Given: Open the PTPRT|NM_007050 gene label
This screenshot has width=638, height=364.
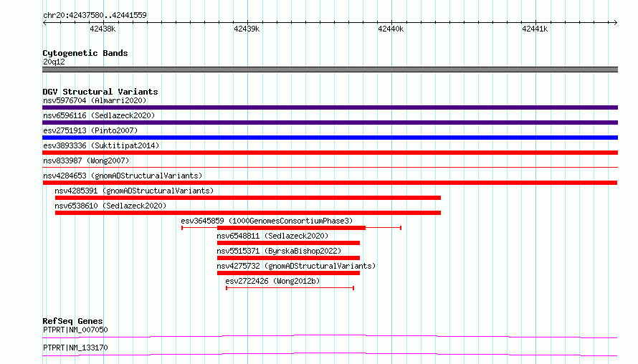Looking at the screenshot, I should click(75, 330).
